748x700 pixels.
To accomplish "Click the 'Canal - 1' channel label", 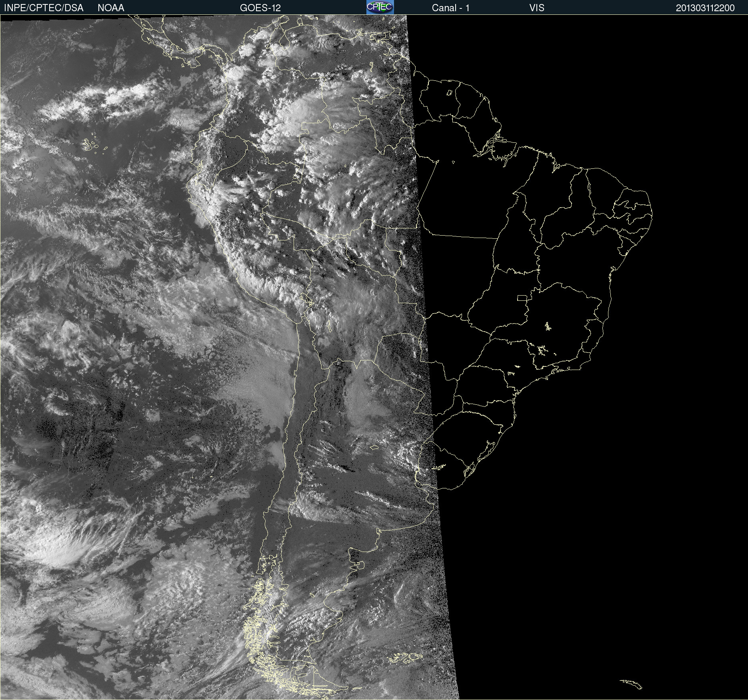I will 451,8.
